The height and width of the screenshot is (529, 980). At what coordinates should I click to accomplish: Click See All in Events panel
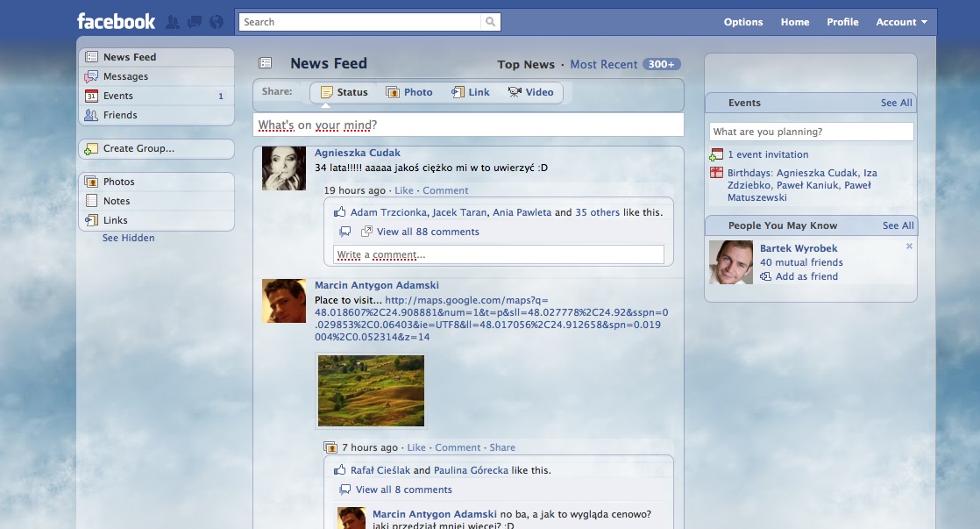click(x=896, y=103)
